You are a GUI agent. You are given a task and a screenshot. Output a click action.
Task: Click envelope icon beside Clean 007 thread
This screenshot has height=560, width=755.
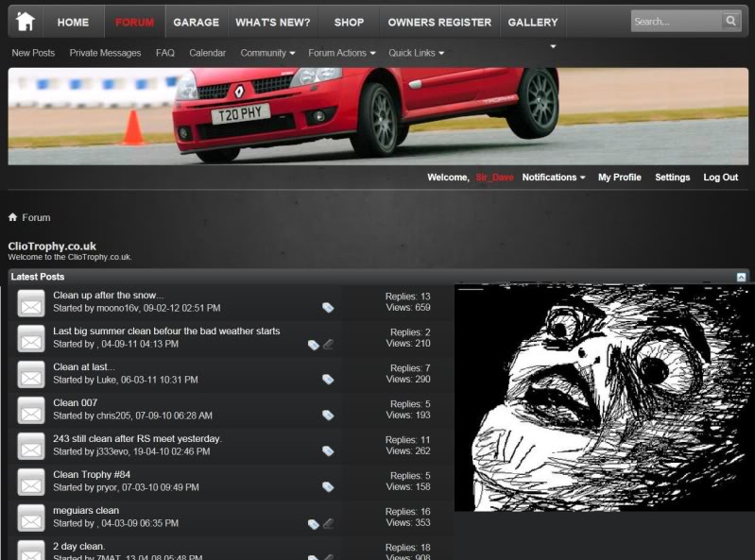31,410
